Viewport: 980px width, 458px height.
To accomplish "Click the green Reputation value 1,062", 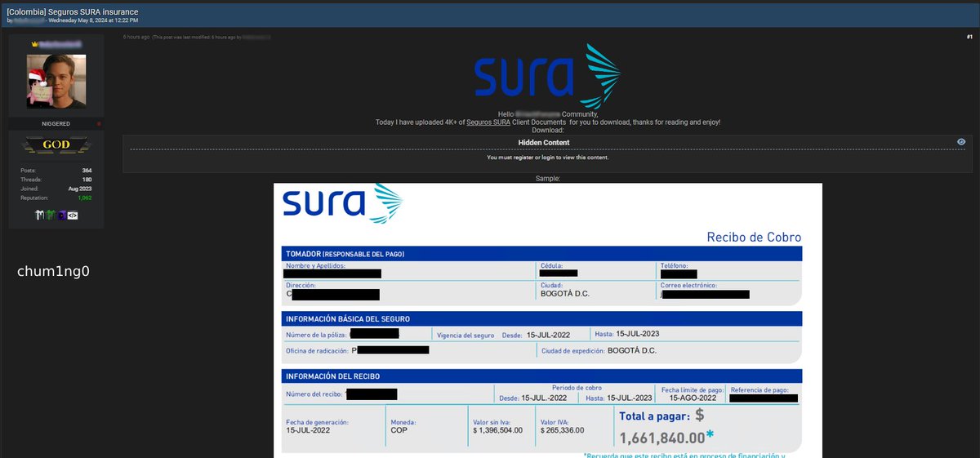I will point(84,198).
